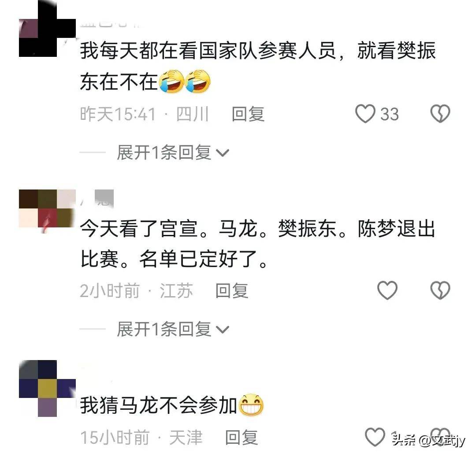476x457 pixels.
Task: Open the third commenter's avatar
Action: [47, 388]
